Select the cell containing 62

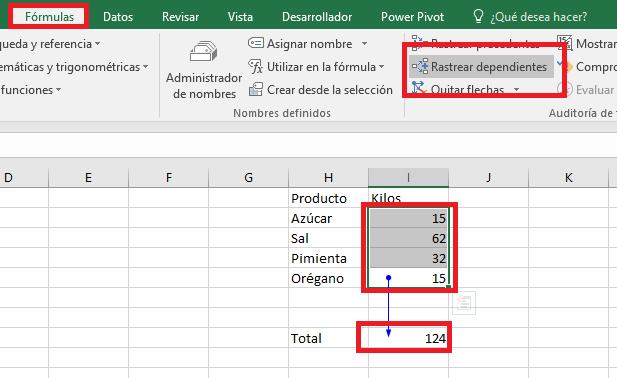coord(408,238)
